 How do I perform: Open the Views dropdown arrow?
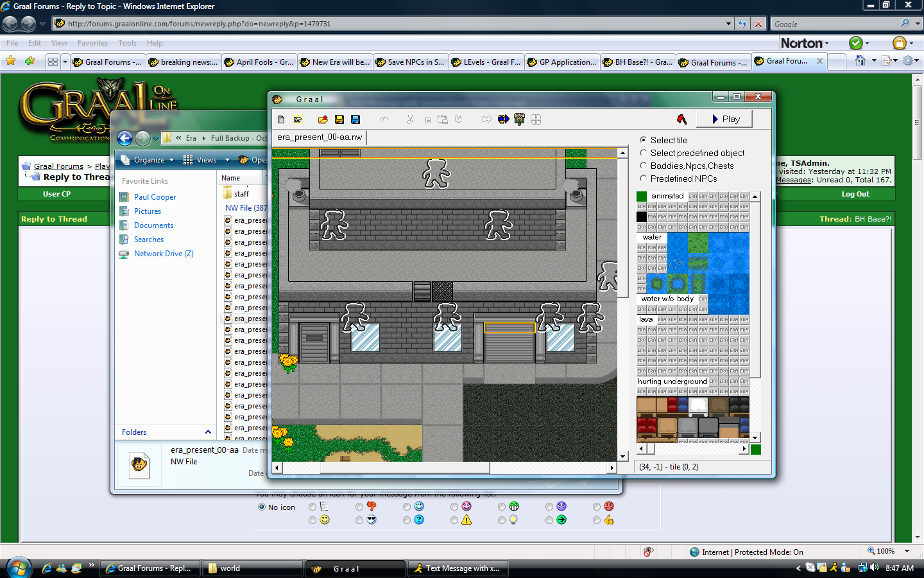pos(227,160)
